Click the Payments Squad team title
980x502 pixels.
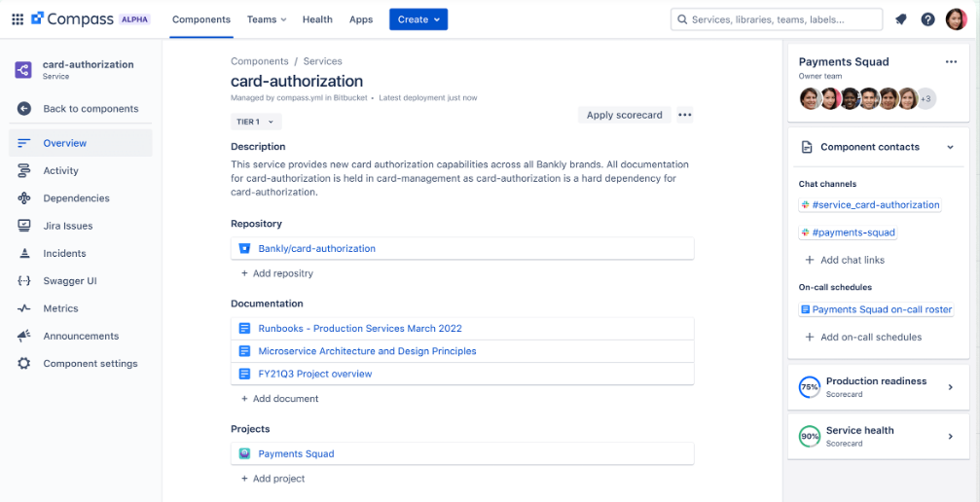pyautogui.click(x=844, y=62)
